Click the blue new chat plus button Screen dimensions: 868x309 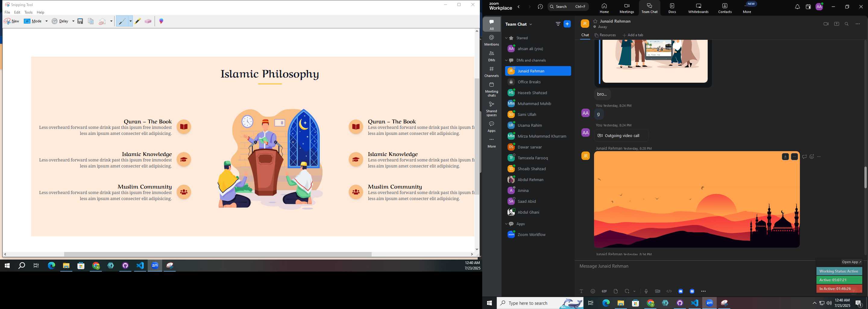point(568,24)
